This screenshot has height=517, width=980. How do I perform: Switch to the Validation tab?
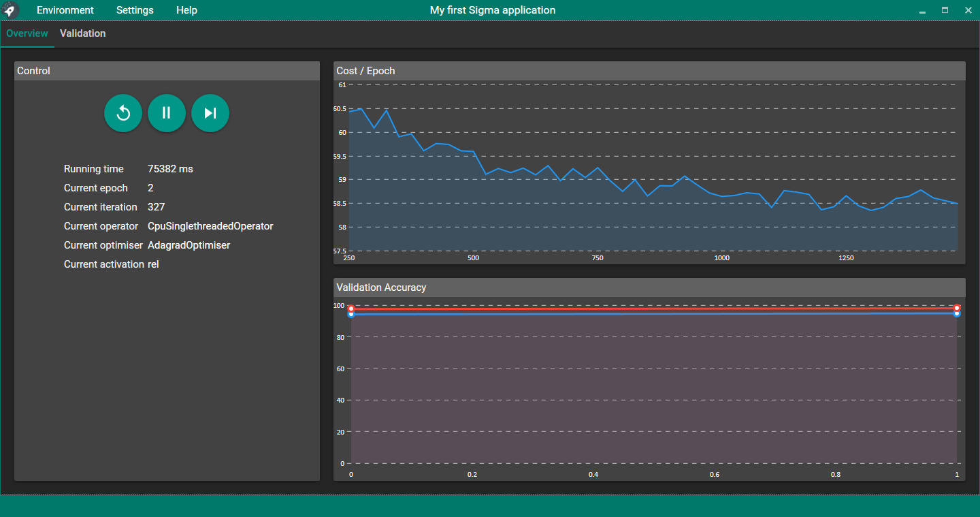click(x=82, y=33)
